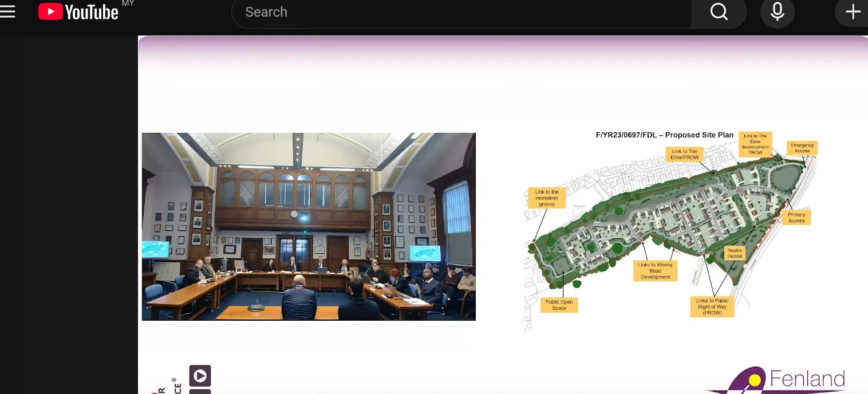
Task: Click the council chamber camera feed
Action: 309,226
